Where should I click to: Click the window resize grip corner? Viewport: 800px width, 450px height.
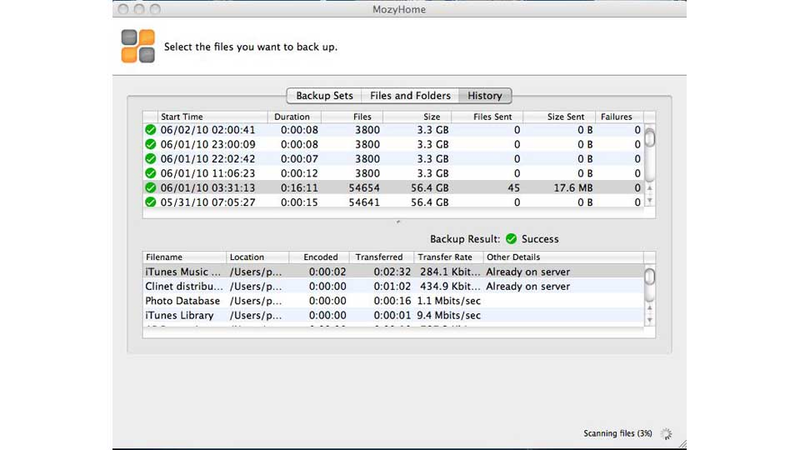(x=682, y=444)
